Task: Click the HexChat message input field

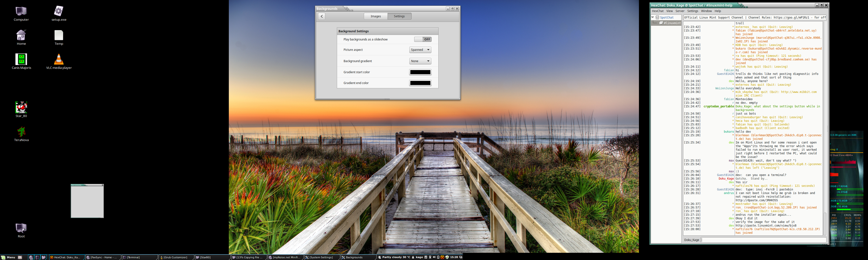Action: pos(764,240)
